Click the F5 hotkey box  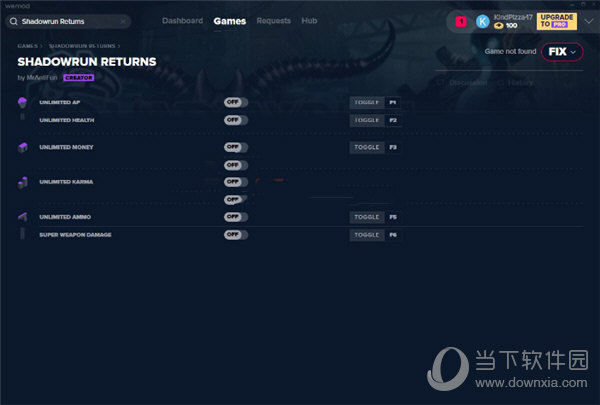pos(393,217)
